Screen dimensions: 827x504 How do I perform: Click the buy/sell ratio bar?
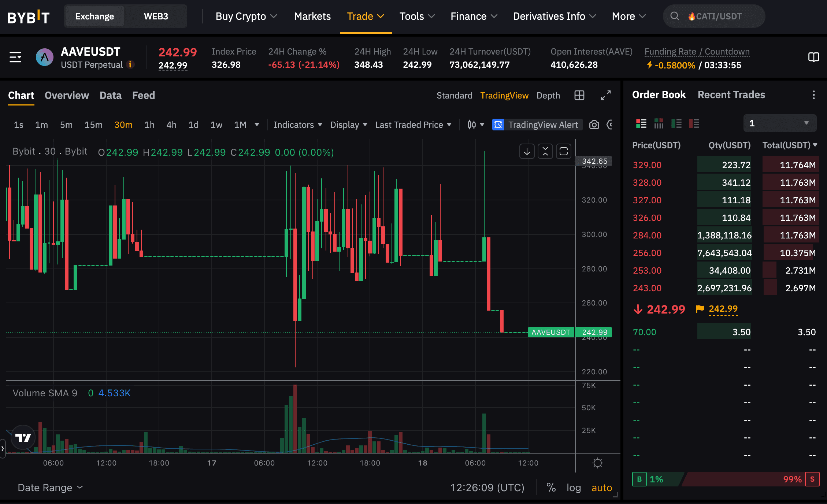click(x=726, y=479)
